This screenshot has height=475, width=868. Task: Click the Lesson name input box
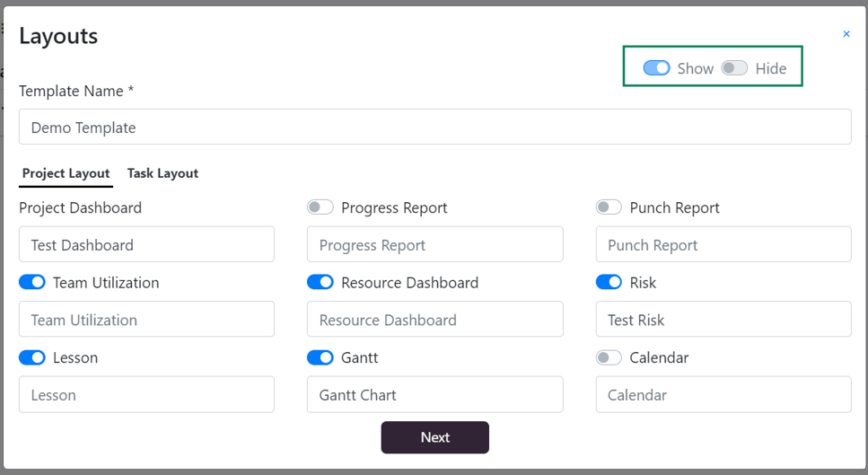pyautogui.click(x=146, y=394)
